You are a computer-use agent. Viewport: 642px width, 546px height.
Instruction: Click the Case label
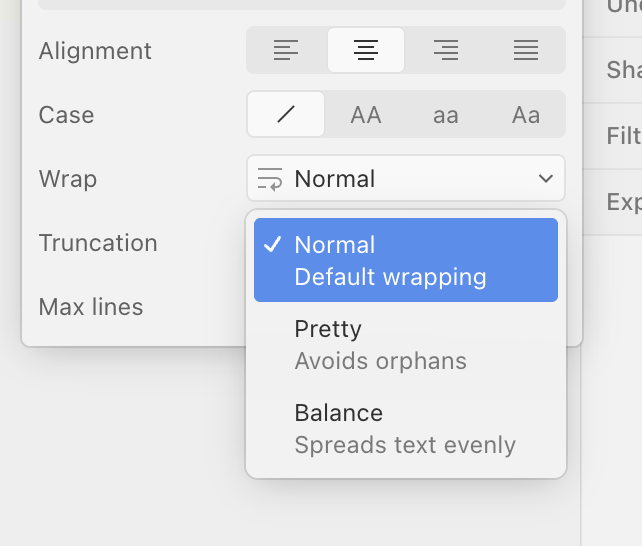click(66, 115)
